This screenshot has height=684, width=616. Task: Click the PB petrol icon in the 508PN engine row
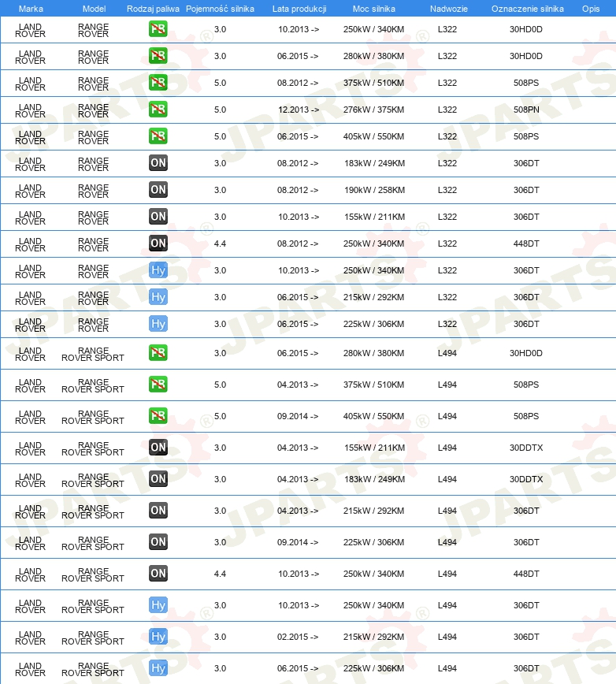tap(158, 110)
